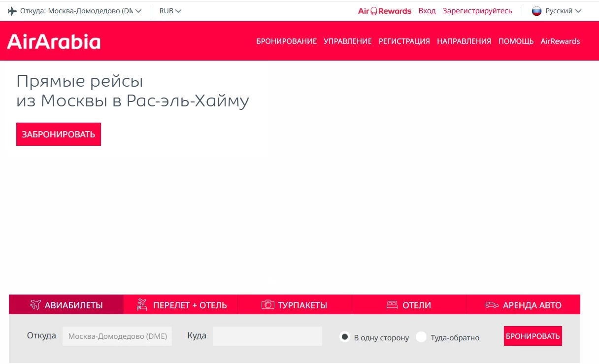Open the Русский language dropdown
The width and height of the screenshot is (599, 364).
(x=557, y=11)
